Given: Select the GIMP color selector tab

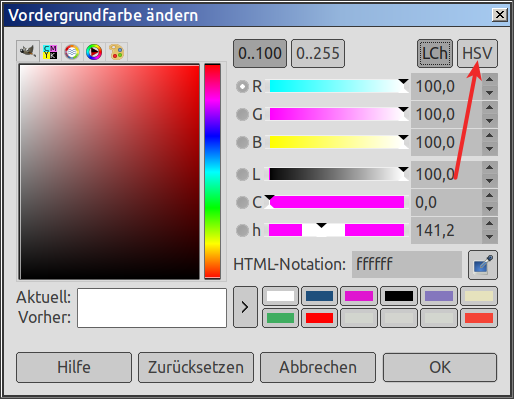Looking at the screenshot, I should 28,51.
